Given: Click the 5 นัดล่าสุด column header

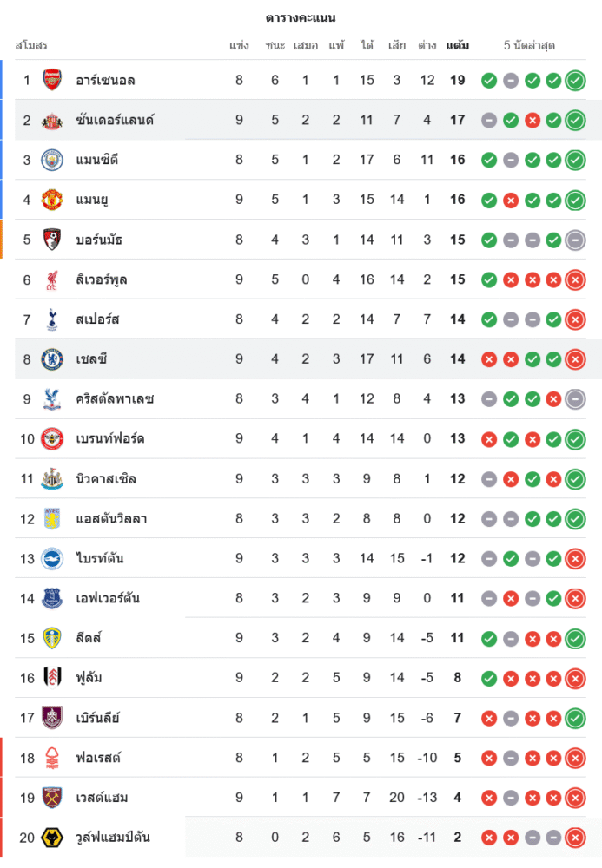Looking at the screenshot, I should pyautogui.click(x=529, y=45).
